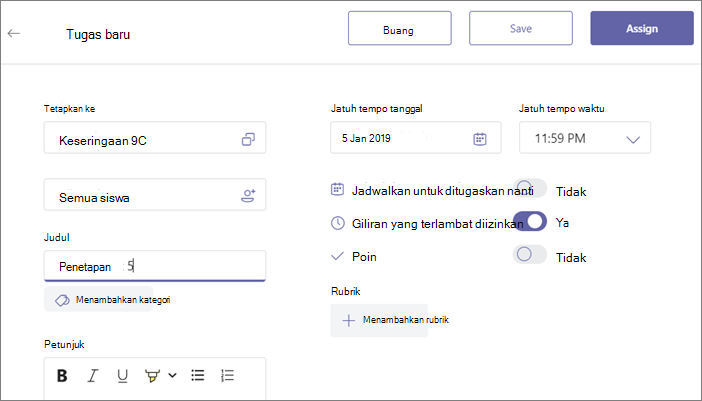Click Tidak label beside Poin toggle

click(x=571, y=258)
